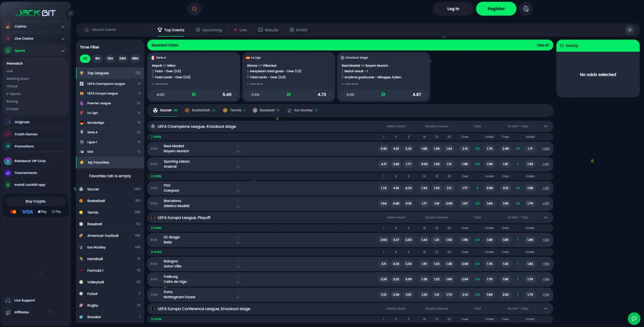This screenshot has width=644, height=327.
Task: Open the live chat bubble at bottom right
Action: pyautogui.click(x=634, y=318)
